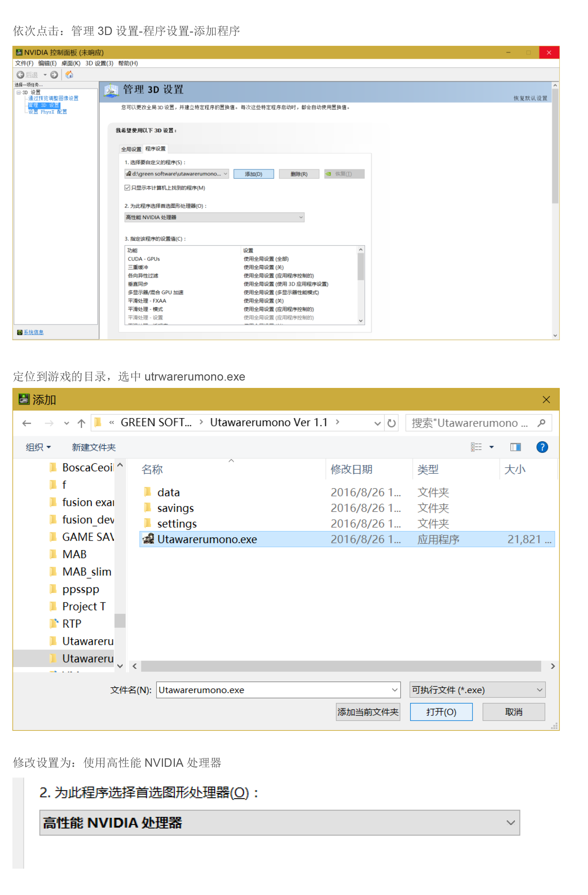
Task: Select the savings folder
Action: tap(347, 508)
